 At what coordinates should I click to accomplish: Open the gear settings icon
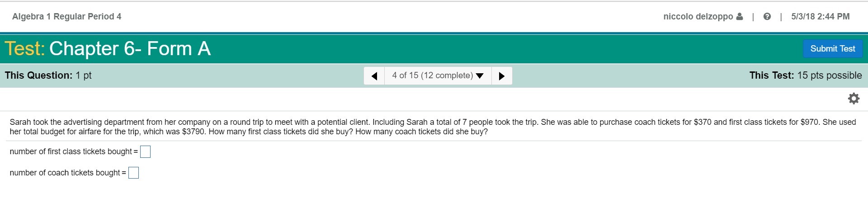pyautogui.click(x=854, y=99)
